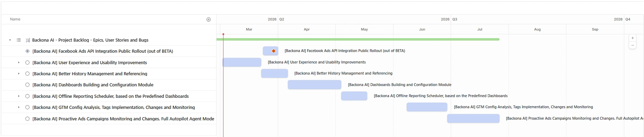Expand User Experience and Usability Improvements row
The width and height of the screenshot is (644, 137).
point(19,62)
